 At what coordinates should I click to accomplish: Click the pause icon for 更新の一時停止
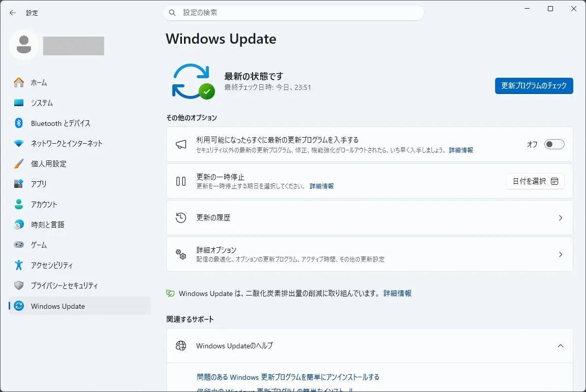pyautogui.click(x=181, y=181)
